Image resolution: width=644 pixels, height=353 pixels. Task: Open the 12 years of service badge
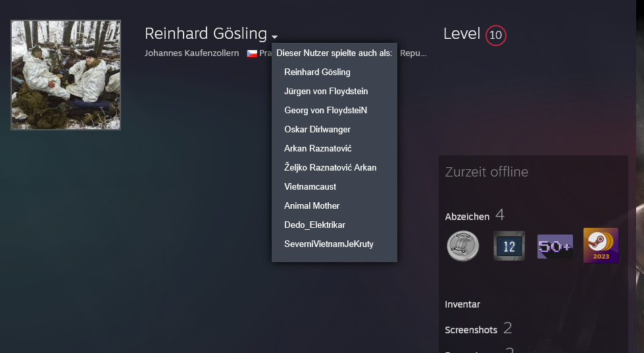coord(509,246)
